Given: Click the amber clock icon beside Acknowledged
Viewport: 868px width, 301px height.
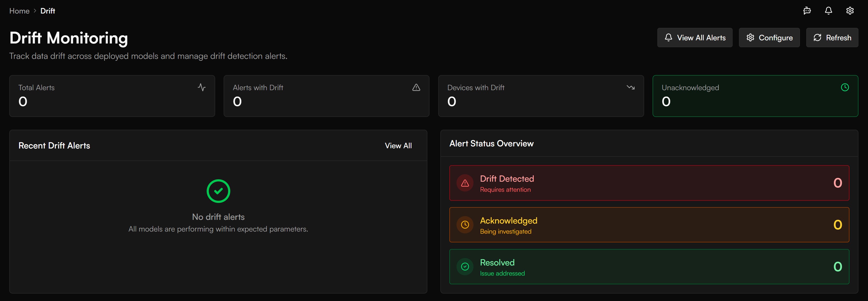Looking at the screenshot, I should point(465,225).
